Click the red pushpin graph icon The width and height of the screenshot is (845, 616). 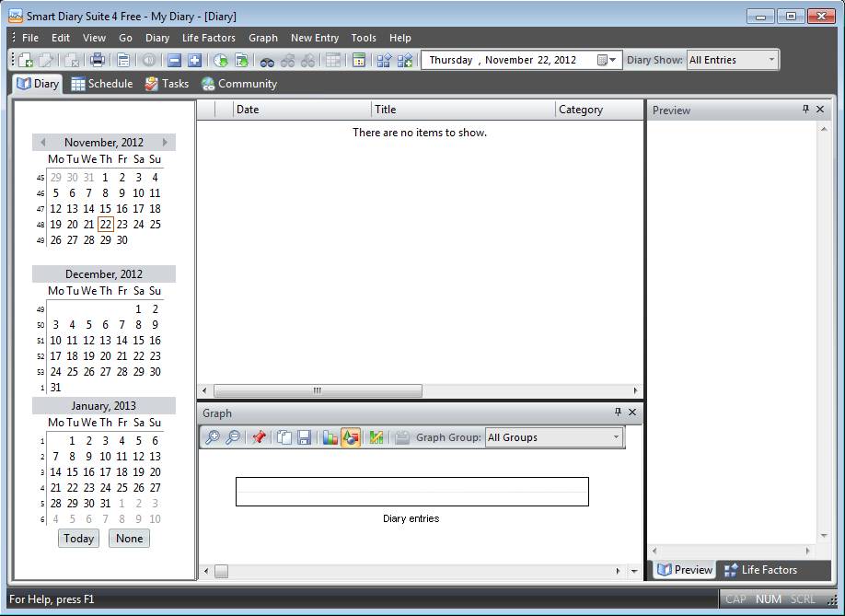(x=259, y=437)
